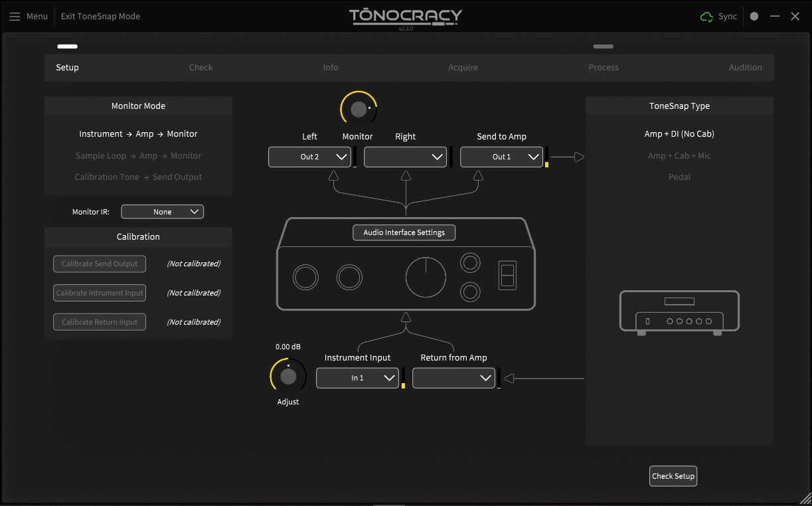Click the Monitor Mode panel header
The width and height of the screenshot is (812, 506).
138,106
